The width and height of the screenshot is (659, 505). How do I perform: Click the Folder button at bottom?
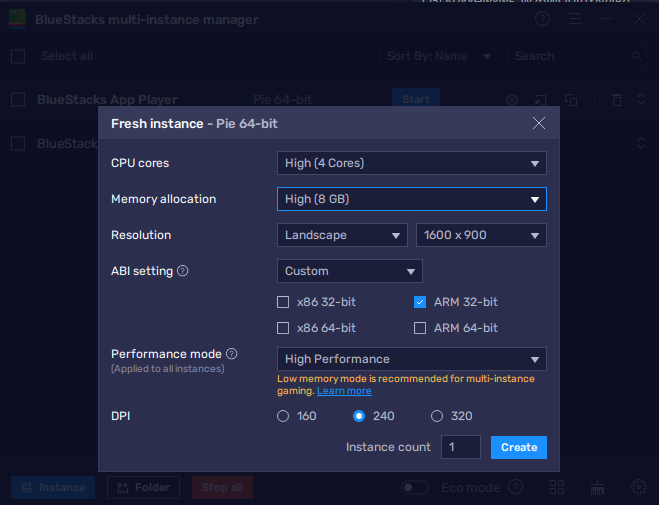pos(143,487)
